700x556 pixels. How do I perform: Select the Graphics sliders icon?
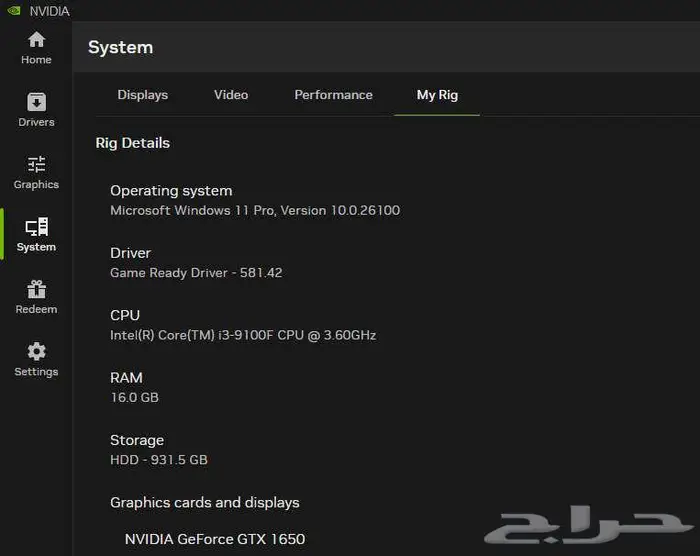[x=36, y=165]
